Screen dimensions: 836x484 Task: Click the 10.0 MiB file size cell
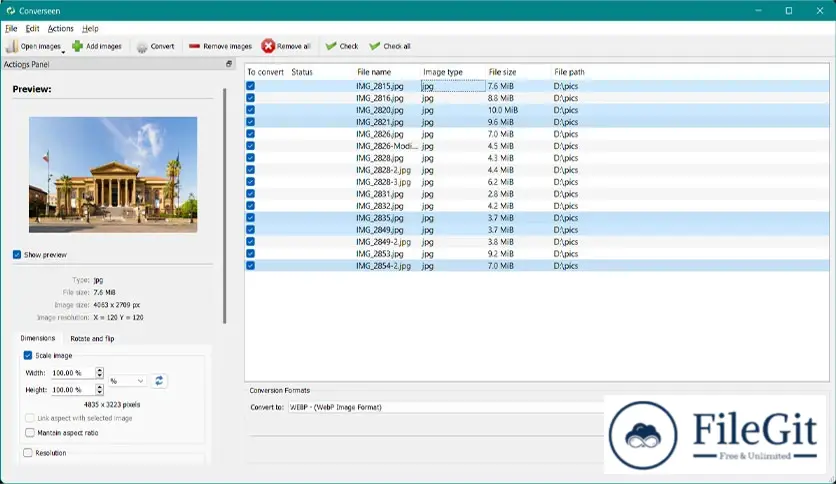pos(502,110)
